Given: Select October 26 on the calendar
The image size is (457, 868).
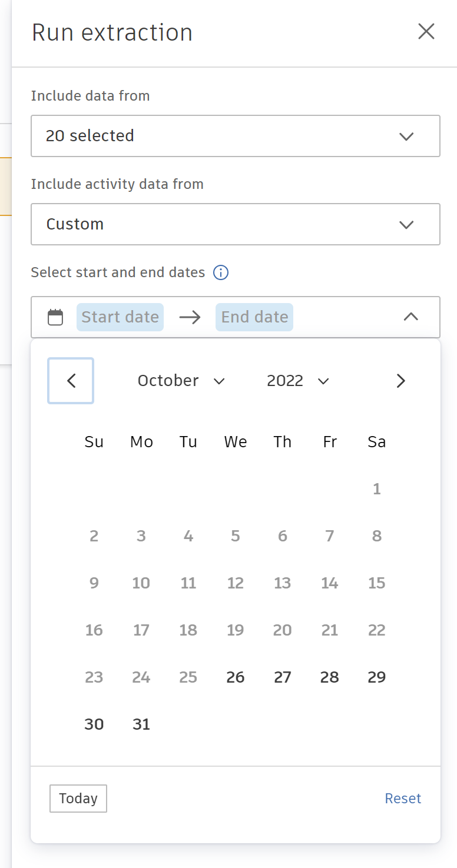Looking at the screenshot, I should tap(235, 677).
